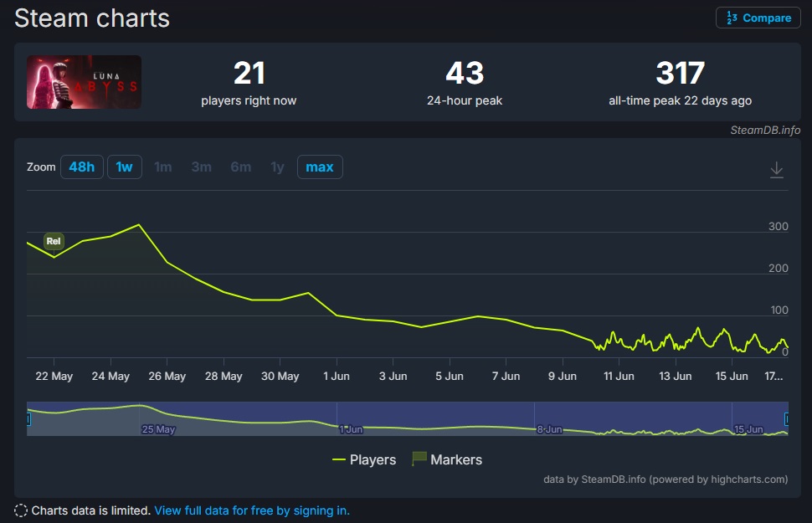The height and width of the screenshot is (523, 812).
Task: Click the 22 May x-axis label
Action: (54, 376)
